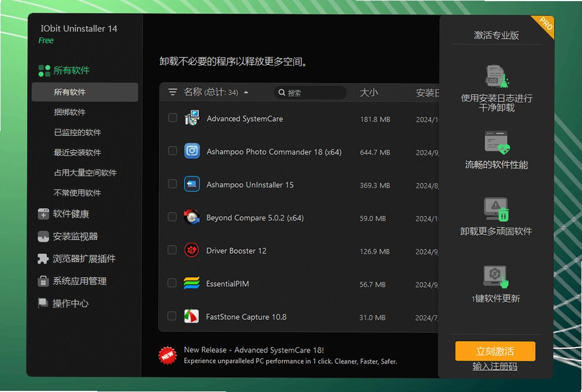
Task: Click the Driver Booster 12 app icon
Action: [192, 250]
